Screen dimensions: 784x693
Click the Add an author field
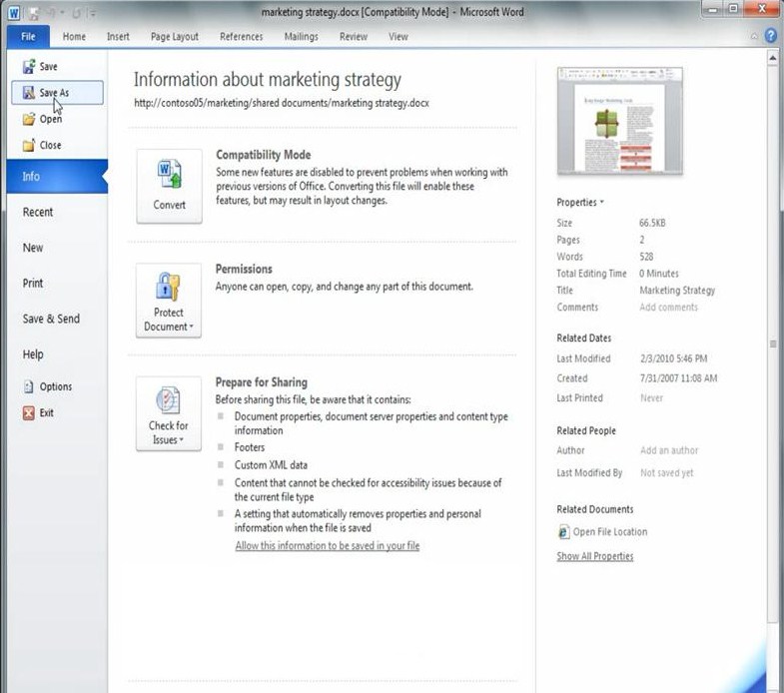click(x=669, y=450)
